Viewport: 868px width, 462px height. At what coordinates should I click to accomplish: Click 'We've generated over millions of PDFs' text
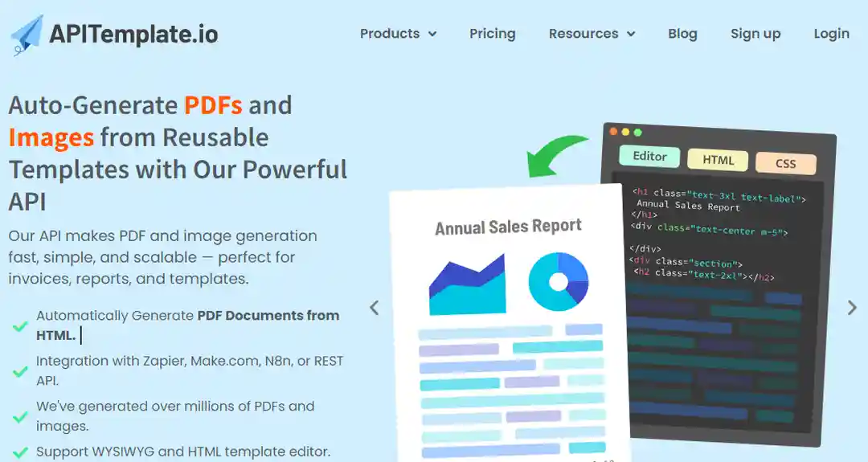pyautogui.click(x=175, y=416)
